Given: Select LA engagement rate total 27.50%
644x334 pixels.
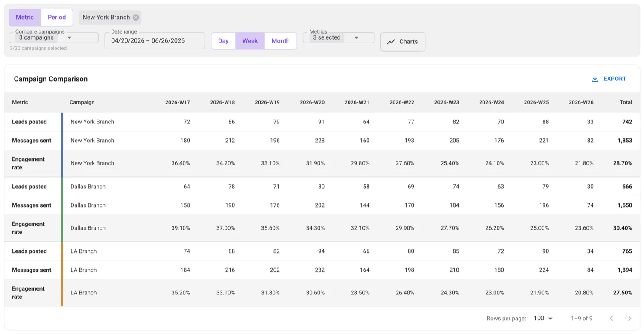Looking at the screenshot, I should tap(623, 293).
